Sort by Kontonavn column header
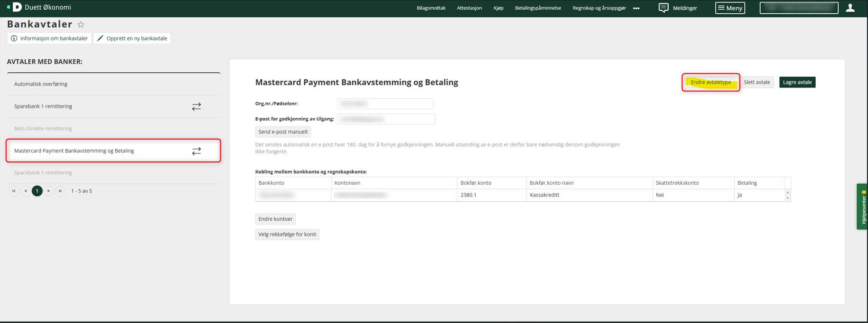The height and width of the screenshot is (323, 868). [x=394, y=183]
